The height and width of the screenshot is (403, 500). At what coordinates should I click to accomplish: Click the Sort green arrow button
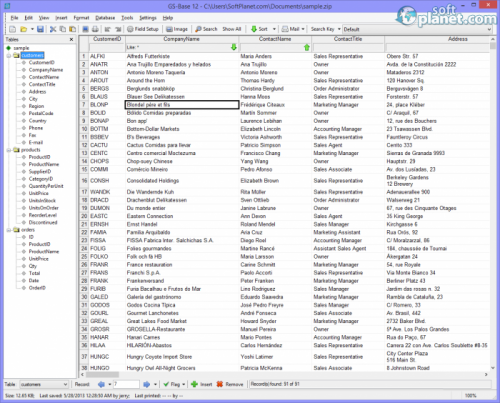click(x=259, y=29)
